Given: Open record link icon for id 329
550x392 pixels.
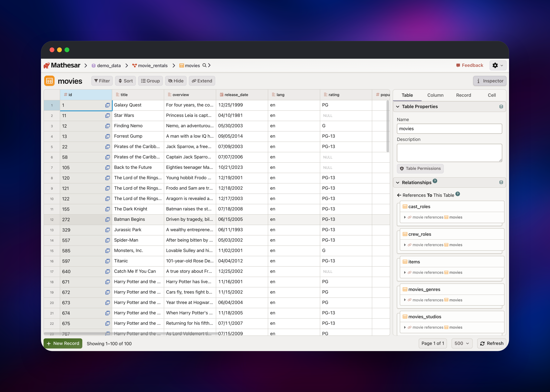Looking at the screenshot, I should [x=108, y=230].
